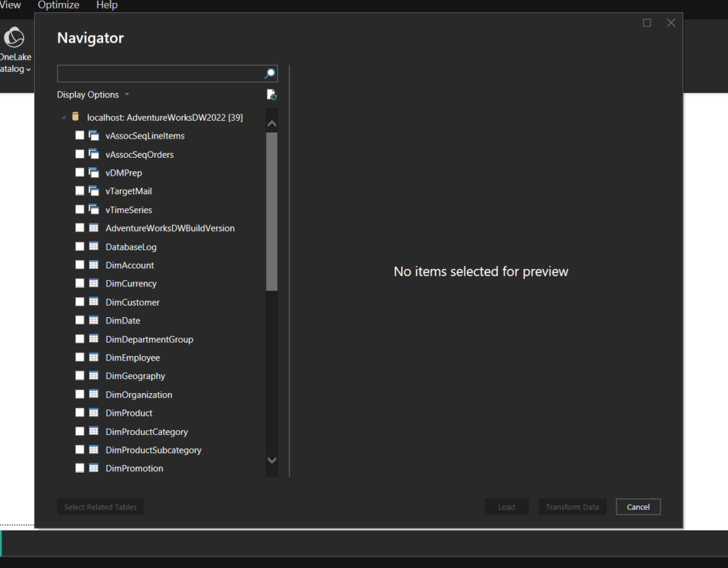Click the table icon next to DimDepartmentGroup
Screen dimensions: 728x568
94,338
